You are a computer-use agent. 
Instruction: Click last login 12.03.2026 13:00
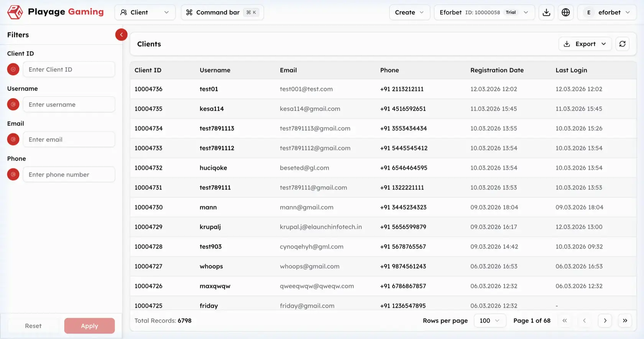[579, 227]
